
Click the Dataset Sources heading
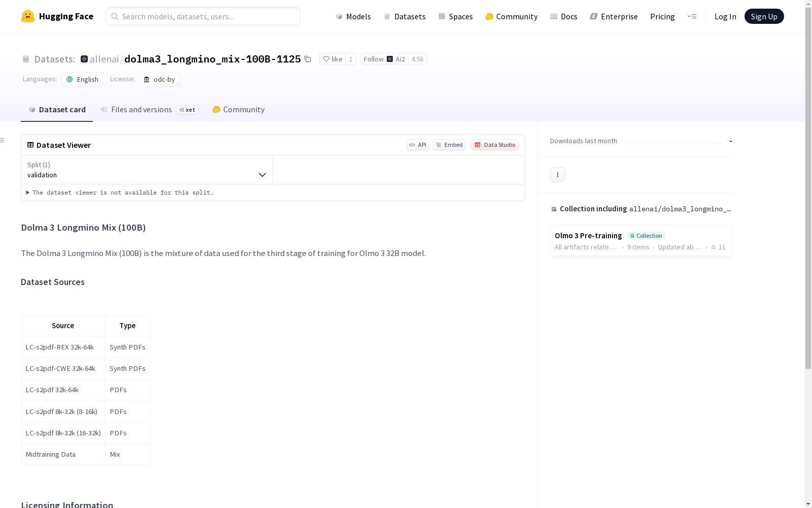(x=53, y=282)
